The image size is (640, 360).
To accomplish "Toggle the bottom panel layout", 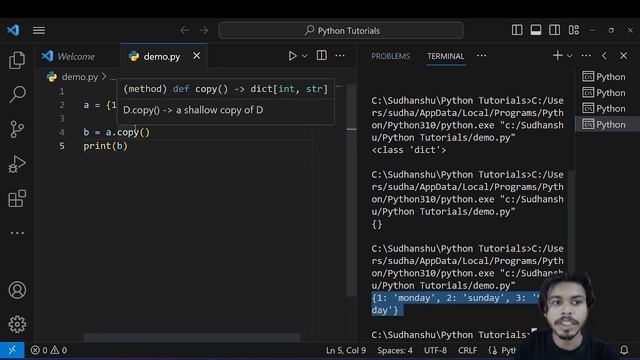I will (x=536, y=30).
